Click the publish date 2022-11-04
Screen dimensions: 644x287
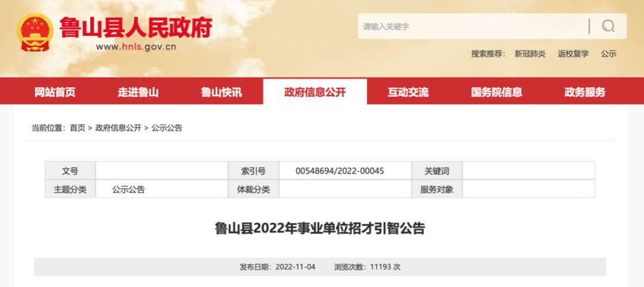pos(295,267)
